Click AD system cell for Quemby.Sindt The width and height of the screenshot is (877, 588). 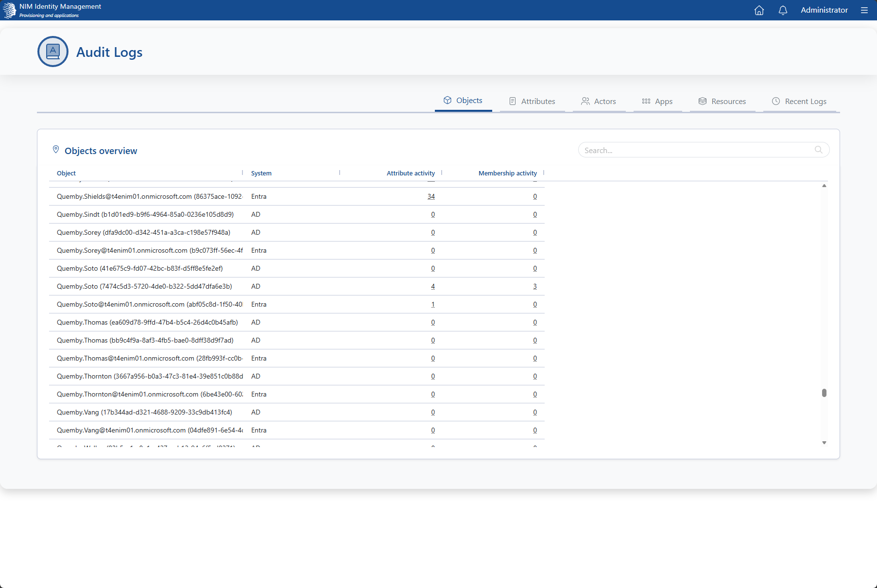click(256, 214)
